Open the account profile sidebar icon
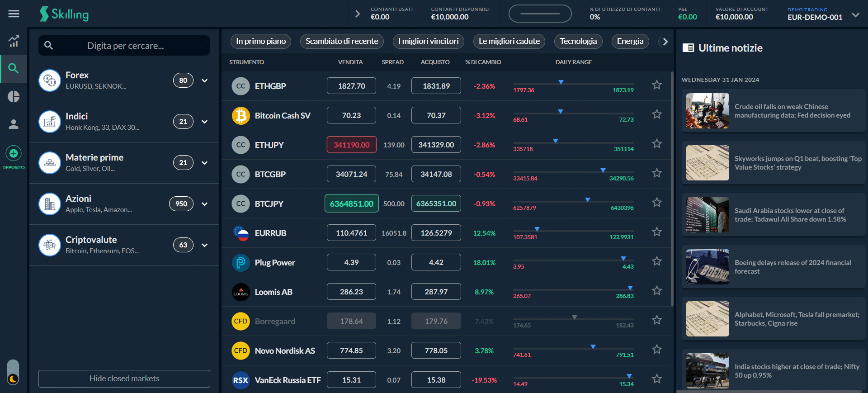Image resolution: width=868 pixels, height=393 pixels. [x=14, y=124]
